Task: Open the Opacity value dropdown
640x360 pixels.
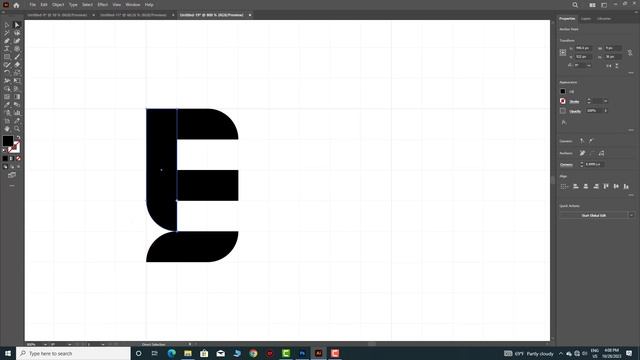Action: pos(606,111)
